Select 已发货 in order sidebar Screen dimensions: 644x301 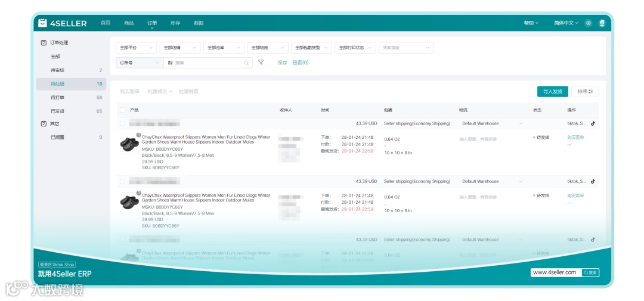[72, 111]
